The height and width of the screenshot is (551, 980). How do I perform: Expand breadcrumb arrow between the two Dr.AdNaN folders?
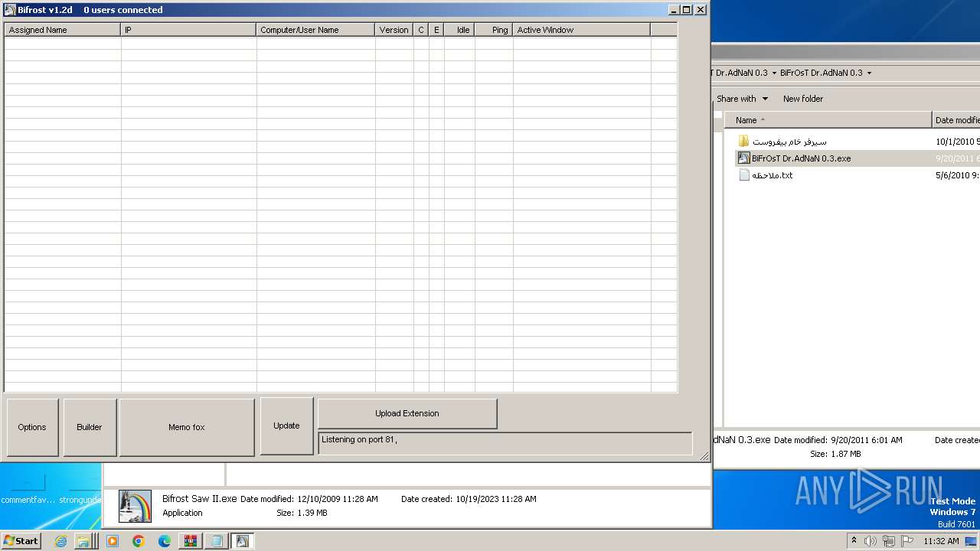774,73
